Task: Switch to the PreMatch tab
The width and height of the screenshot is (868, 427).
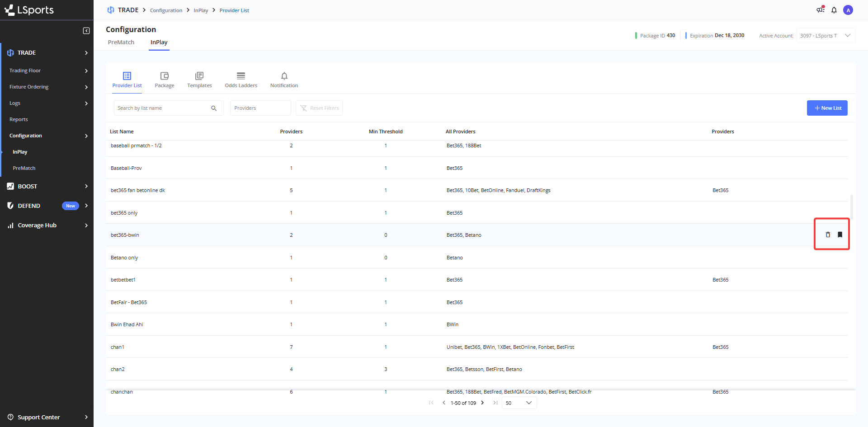Action: click(x=121, y=42)
